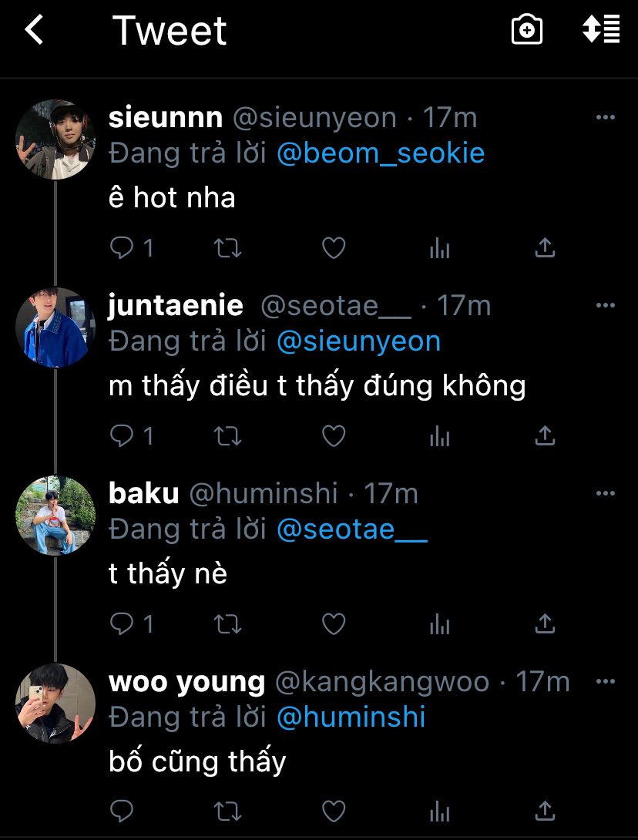
Task: Open the @huminshi mention in woo young's reply
Action: click(351, 717)
